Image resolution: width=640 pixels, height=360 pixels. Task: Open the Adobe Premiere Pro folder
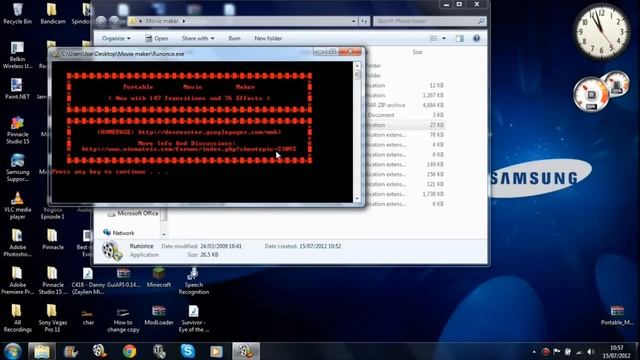click(18, 280)
